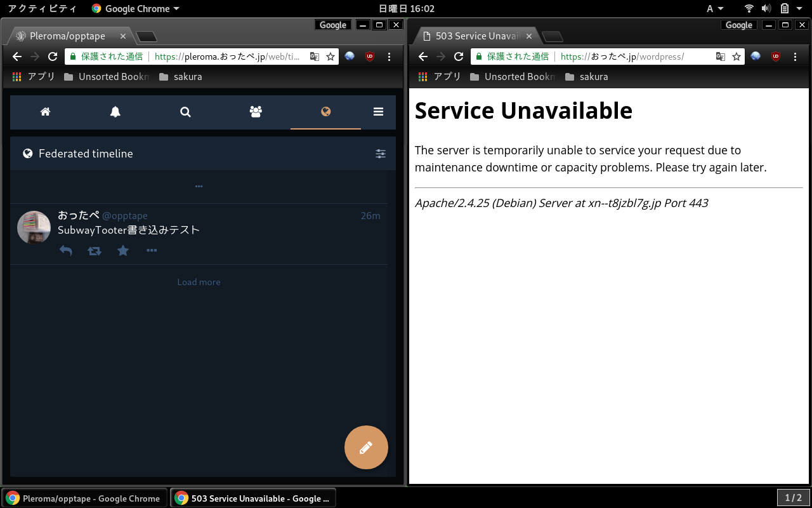Open the @opptape account handle

pyautogui.click(x=125, y=216)
